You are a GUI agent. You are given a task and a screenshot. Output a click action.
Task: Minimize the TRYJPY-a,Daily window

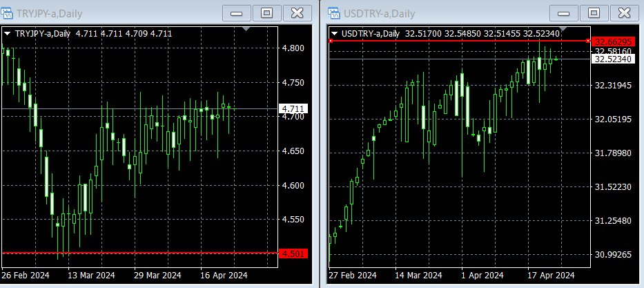point(237,13)
